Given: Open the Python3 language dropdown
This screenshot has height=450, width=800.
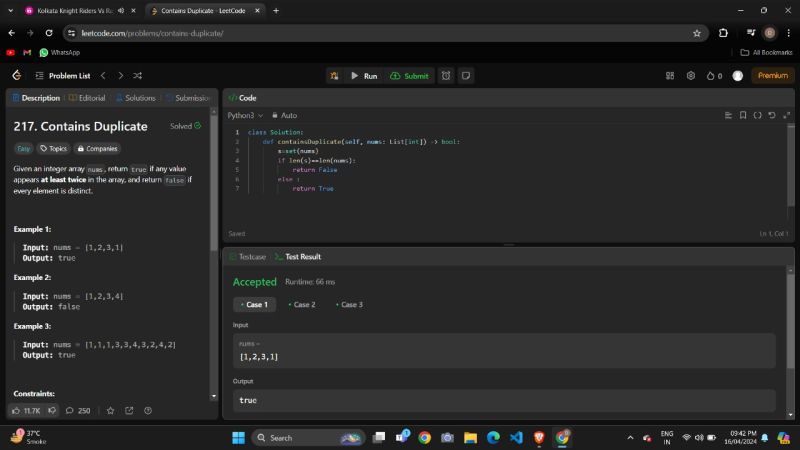Looking at the screenshot, I should 244,115.
